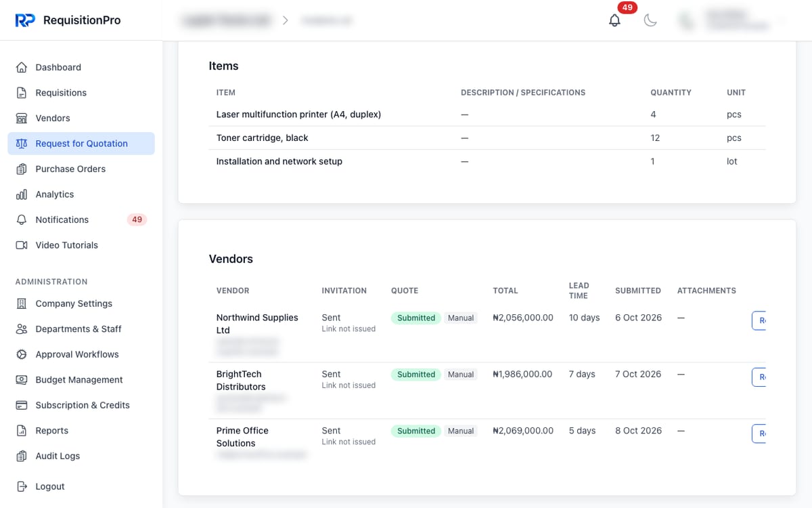
Task: Click the Logout door icon
Action: tap(22, 486)
